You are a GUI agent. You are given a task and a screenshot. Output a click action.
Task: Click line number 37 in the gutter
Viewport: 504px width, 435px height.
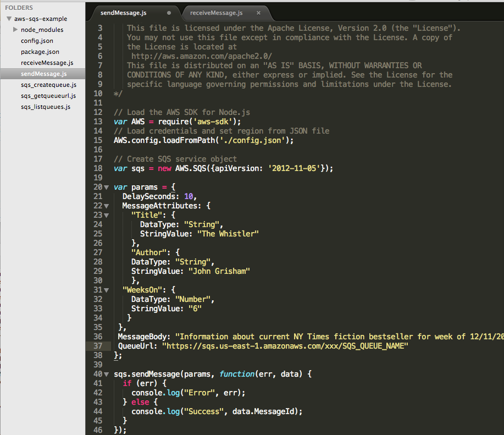(98, 346)
